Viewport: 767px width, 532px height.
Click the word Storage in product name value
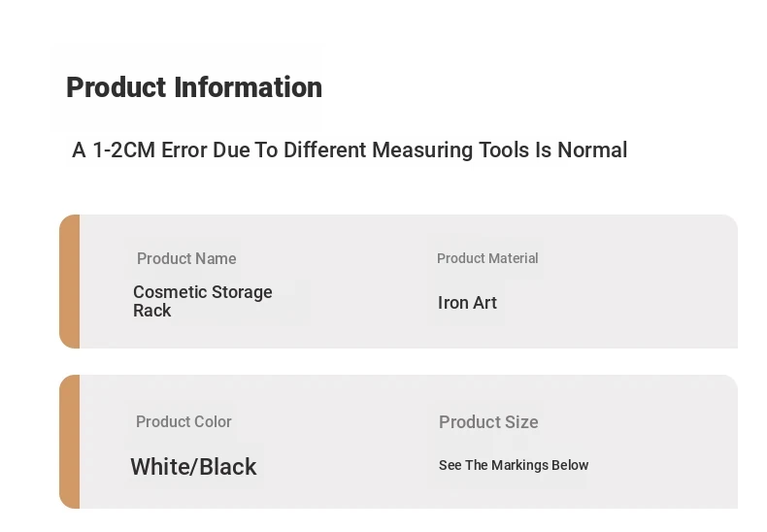pos(242,292)
